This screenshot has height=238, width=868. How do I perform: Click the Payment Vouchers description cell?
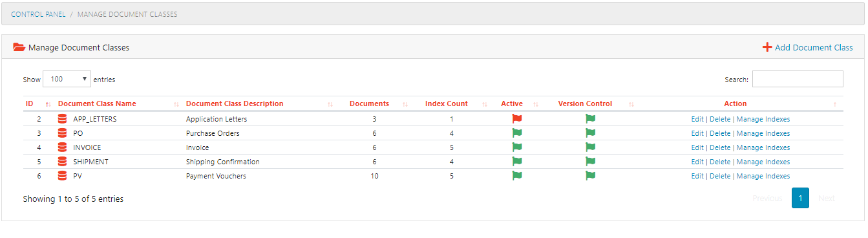tap(216, 176)
